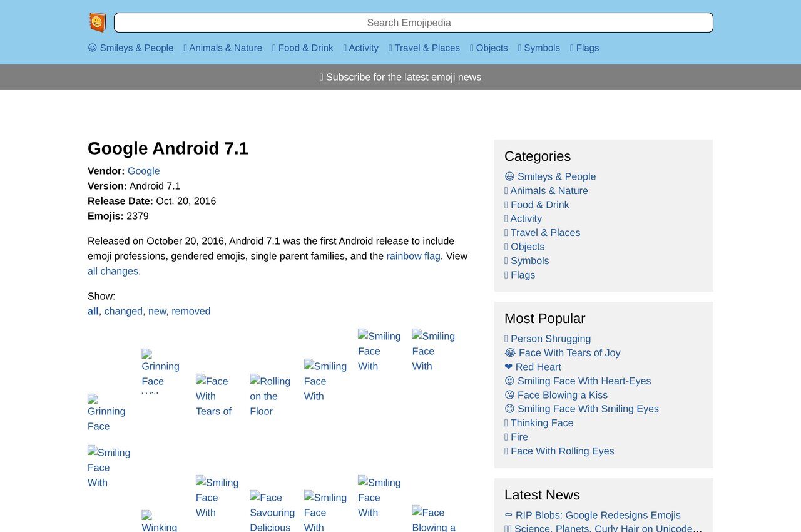This screenshot has width=801, height=532.
Task: Subscribe for the latest emoji news
Action: point(400,77)
